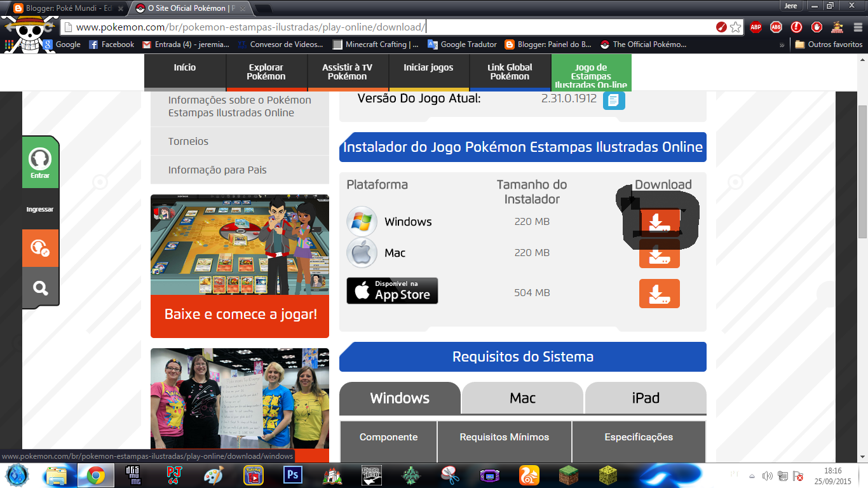Open the card game board thumbnail image
The image size is (868, 488).
click(240, 245)
